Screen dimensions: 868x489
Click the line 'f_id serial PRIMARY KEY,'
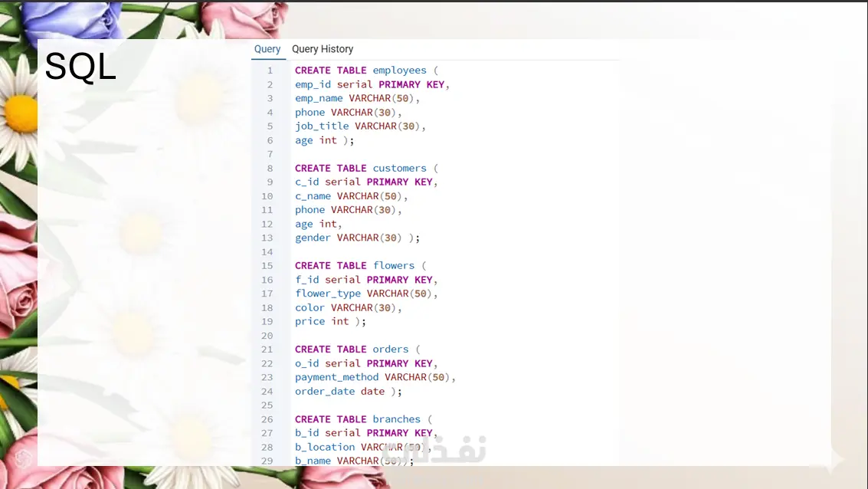pos(366,281)
